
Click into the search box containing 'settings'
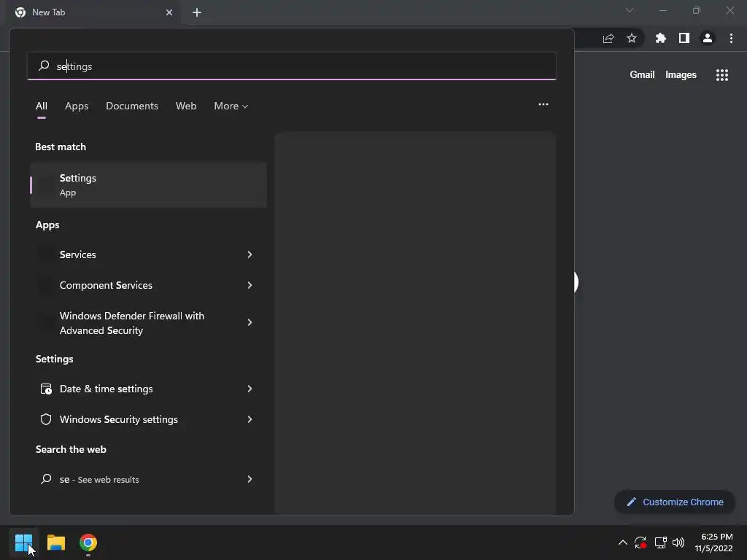[292, 66]
